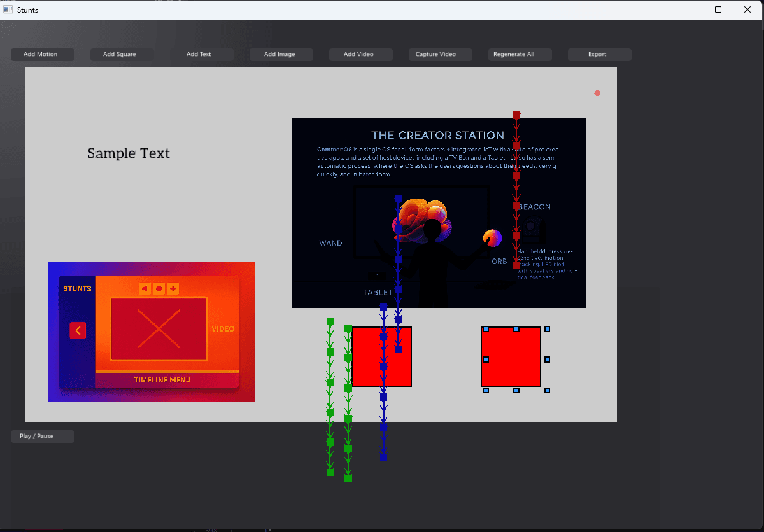Viewport: 764px width, 532px height.
Task: Click the Add Motion button
Action: coord(42,55)
